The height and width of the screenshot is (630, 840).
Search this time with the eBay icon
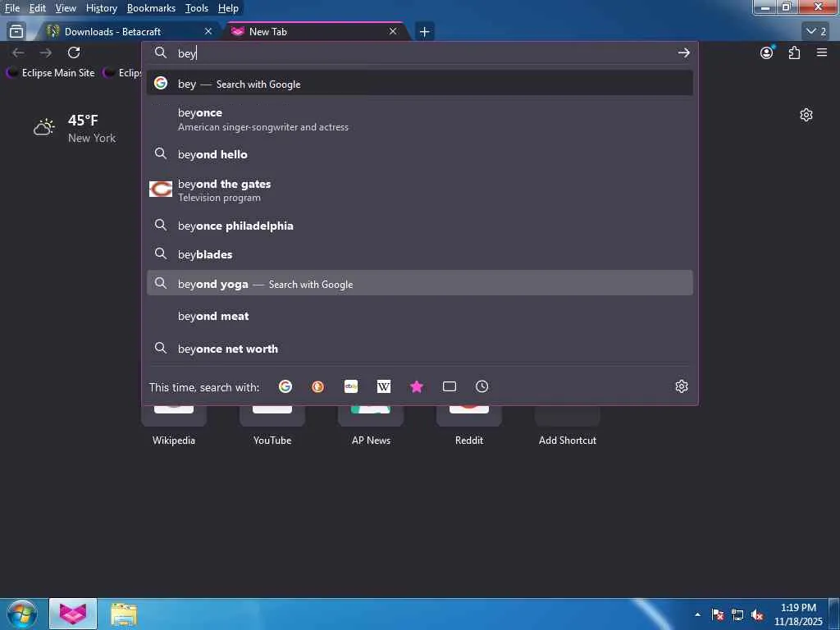351,386
